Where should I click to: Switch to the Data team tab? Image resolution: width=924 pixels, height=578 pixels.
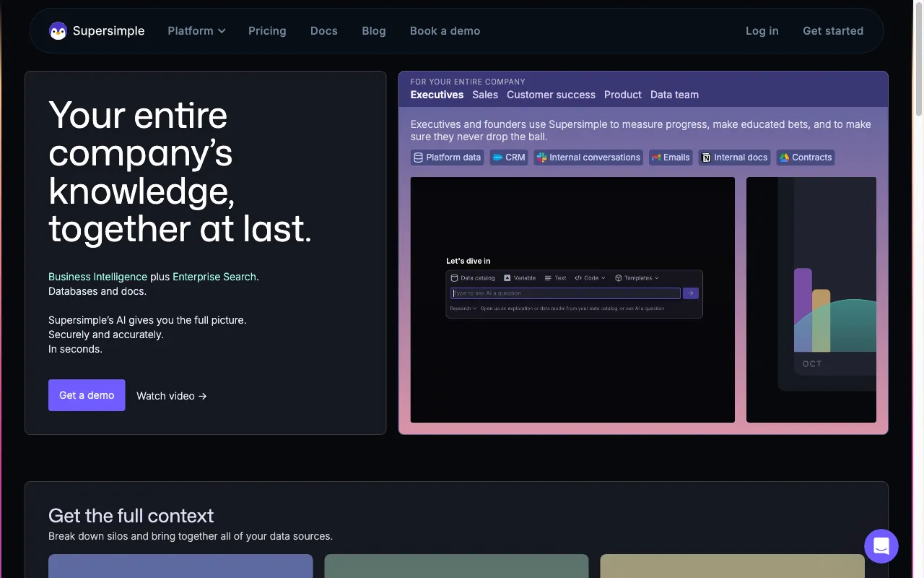click(674, 95)
